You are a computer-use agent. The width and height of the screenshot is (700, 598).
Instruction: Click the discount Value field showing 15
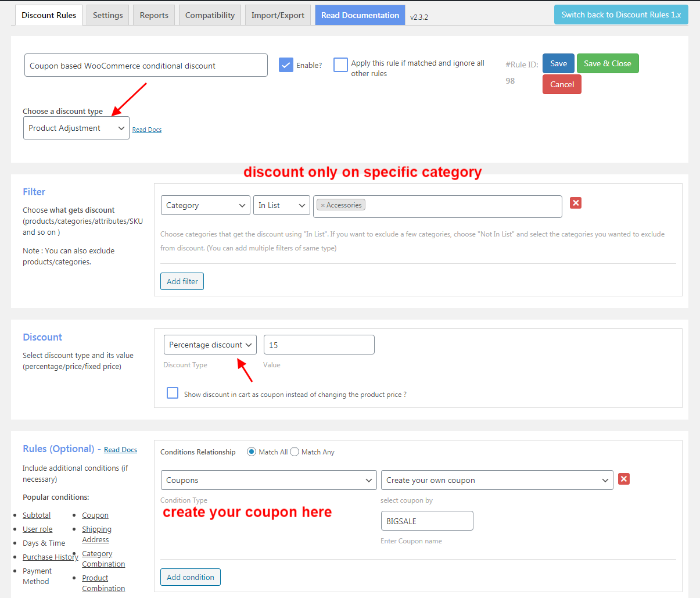[319, 344]
